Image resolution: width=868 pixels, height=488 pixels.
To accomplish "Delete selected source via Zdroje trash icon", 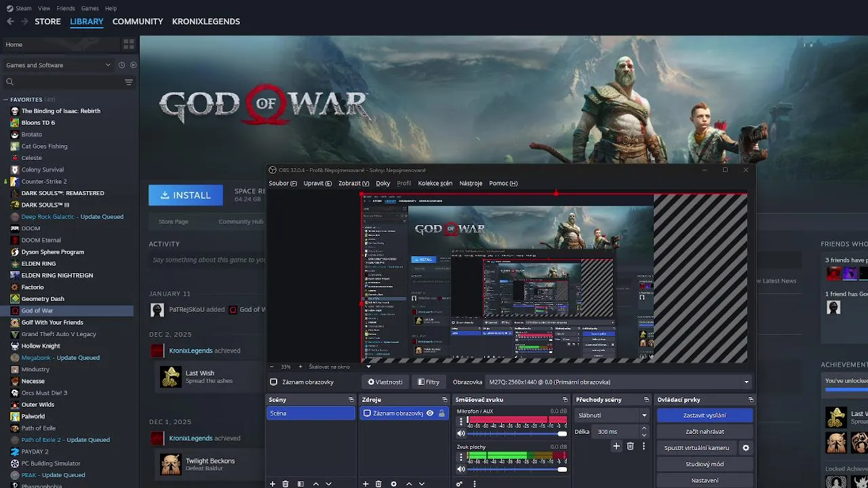I will (378, 484).
